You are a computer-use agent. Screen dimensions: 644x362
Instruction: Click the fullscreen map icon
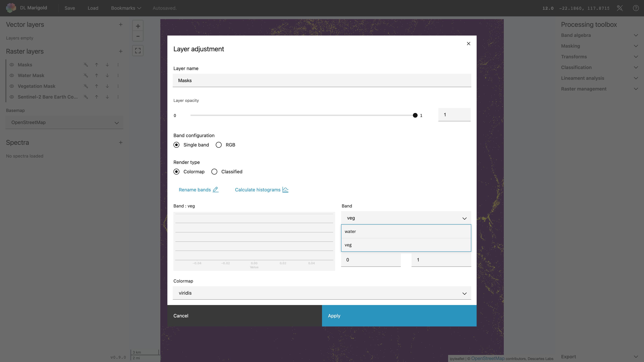click(x=138, y=51)
